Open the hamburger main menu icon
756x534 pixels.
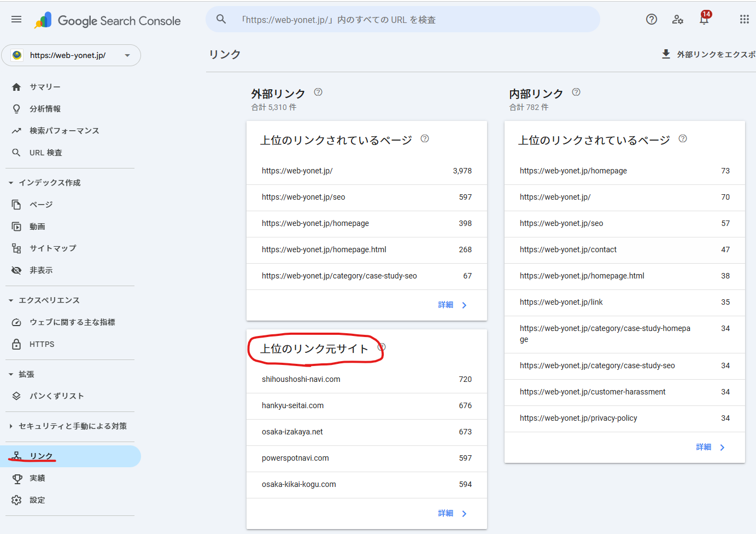point(16,20)
